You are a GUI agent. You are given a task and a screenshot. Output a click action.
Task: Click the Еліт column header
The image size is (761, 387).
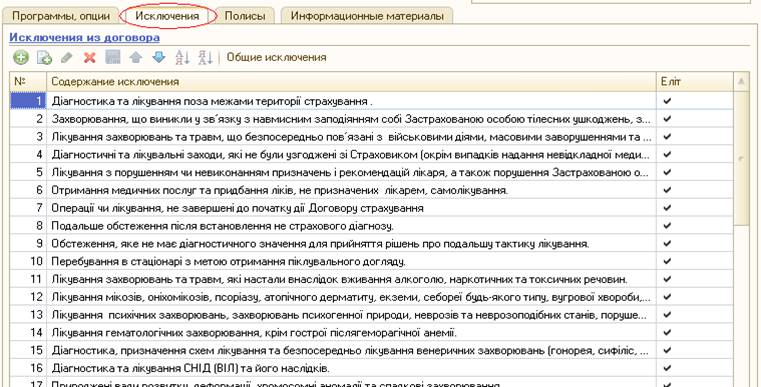point(695,81)
